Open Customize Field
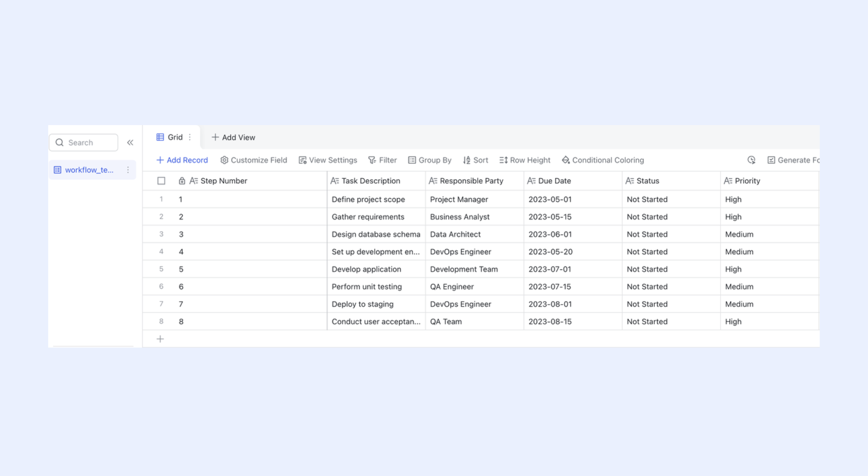Image resolution: width=868 pixels, height=476 pixels. (254, 160)
